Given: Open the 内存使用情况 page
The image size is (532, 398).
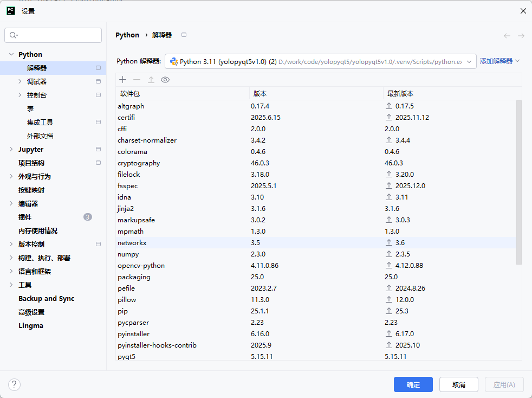Looking at the screenshot, I should tap(38, 230).
